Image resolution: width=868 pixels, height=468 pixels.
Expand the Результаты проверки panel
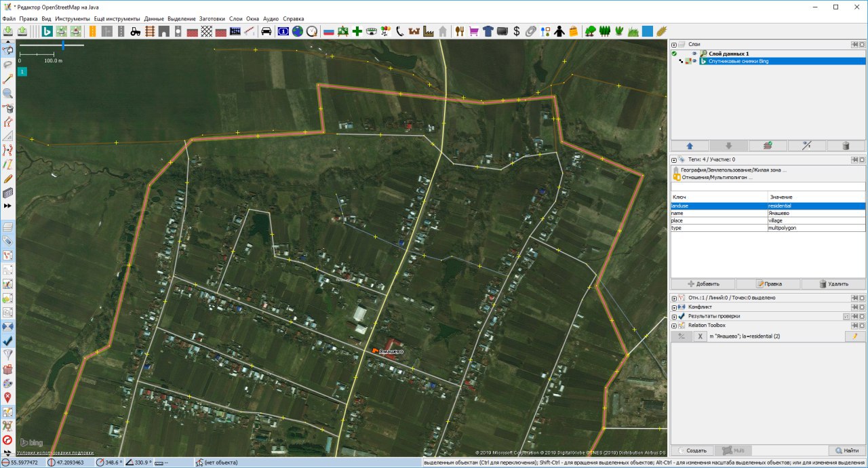pyautogui.click(x=674, y=316)
